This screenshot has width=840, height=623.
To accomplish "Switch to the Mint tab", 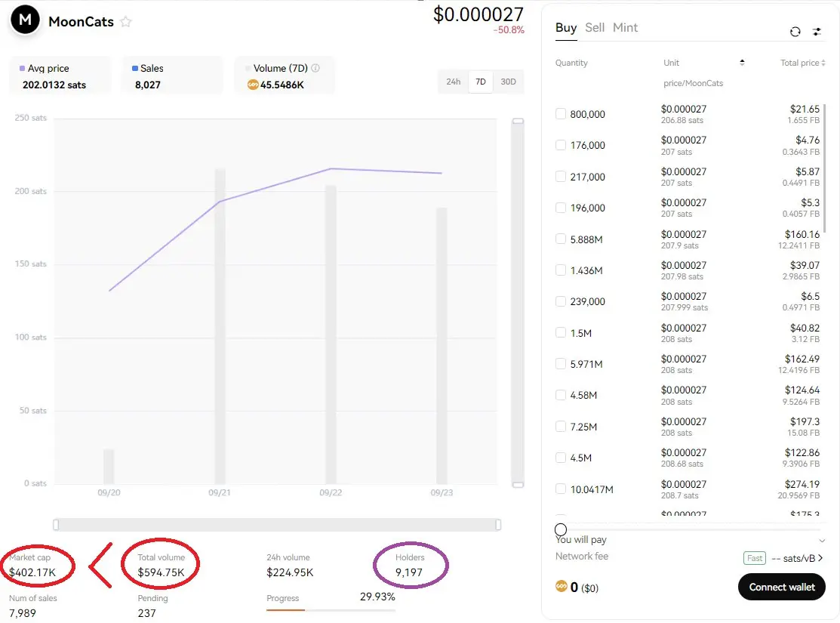I will 625,28.
